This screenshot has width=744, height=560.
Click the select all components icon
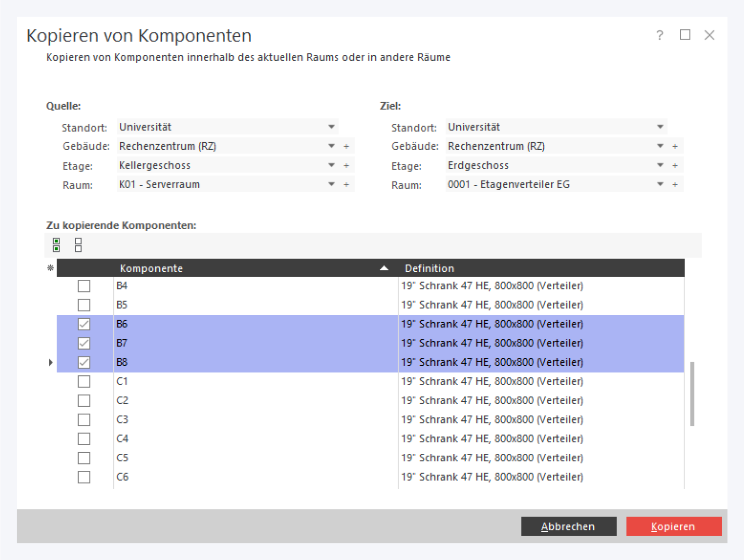(56, 245)
